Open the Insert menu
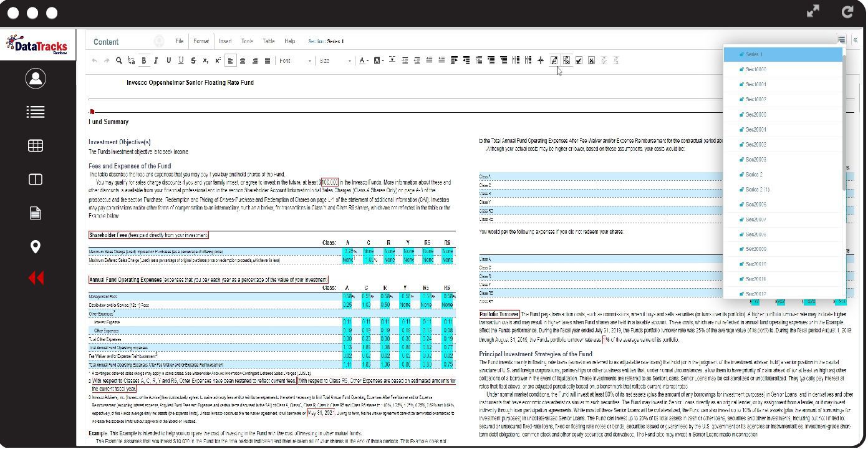Screen dimensions: 868x449 (x=225, y=41)
